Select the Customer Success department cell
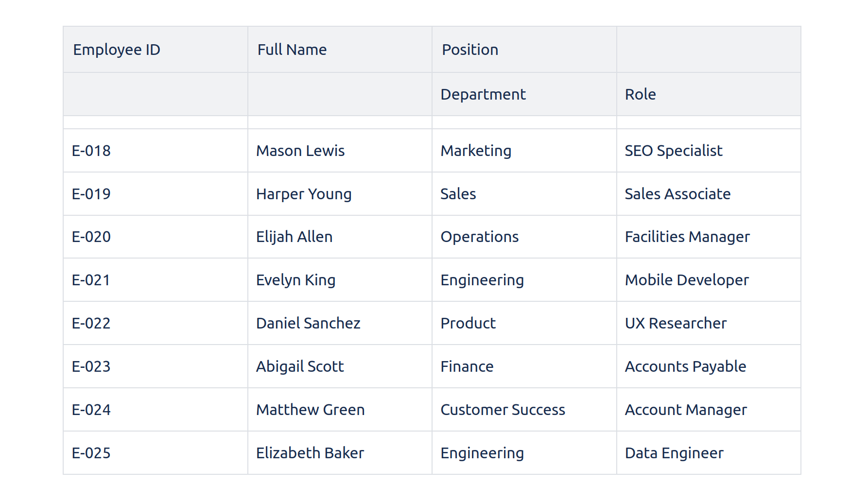 click(x=503, y=410)
